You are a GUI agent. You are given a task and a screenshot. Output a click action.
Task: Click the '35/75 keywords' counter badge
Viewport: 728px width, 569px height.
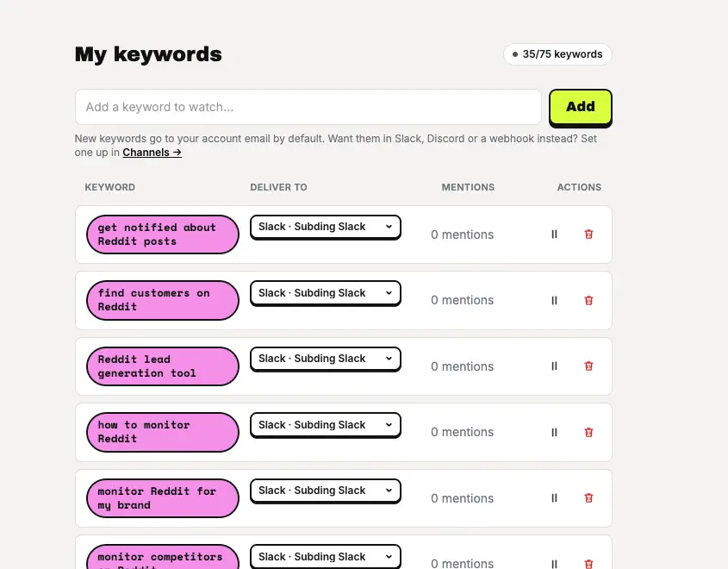[x=557, y=54]
